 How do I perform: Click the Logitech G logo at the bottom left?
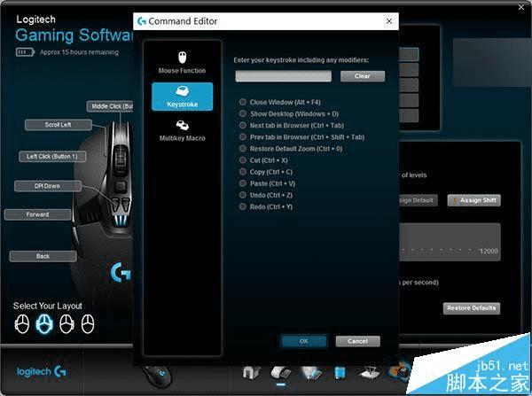pos(41,371)
